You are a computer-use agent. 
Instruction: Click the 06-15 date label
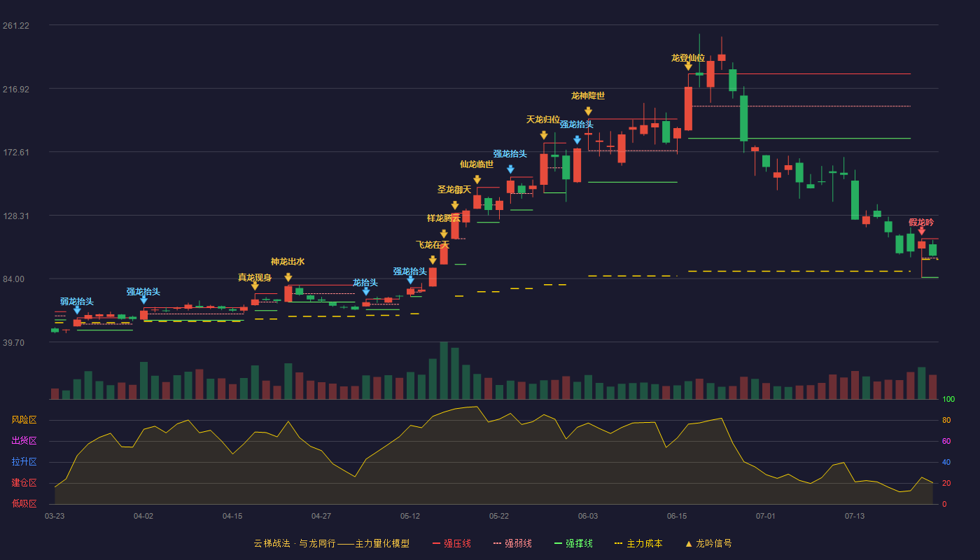pos(677,516)
